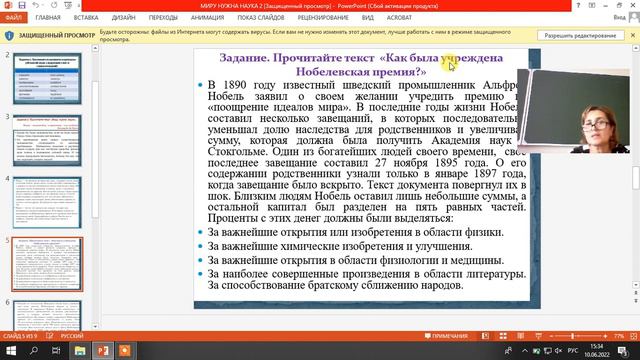The height and width of the screenshot is (360, 640).
Task: Click the slide area scroll down arrow
Action: [x=636, y=285]
